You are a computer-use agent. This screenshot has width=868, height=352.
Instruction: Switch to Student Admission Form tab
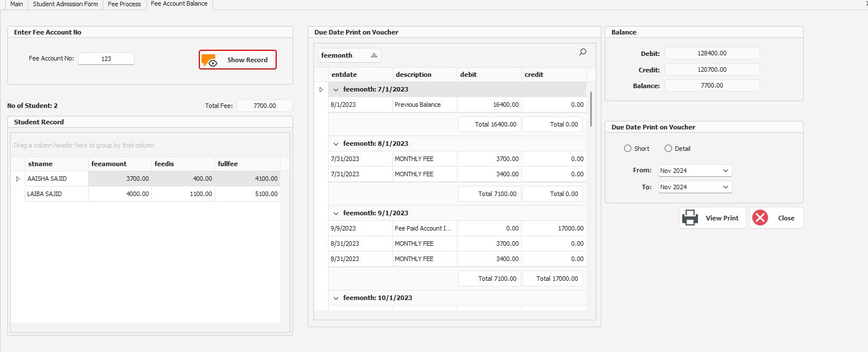tap(65, 4)
